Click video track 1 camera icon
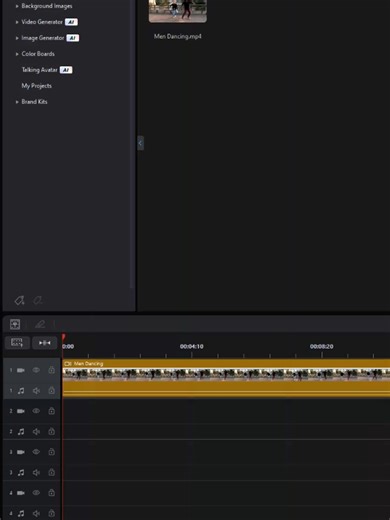390x520 pixels. (21, 370)
